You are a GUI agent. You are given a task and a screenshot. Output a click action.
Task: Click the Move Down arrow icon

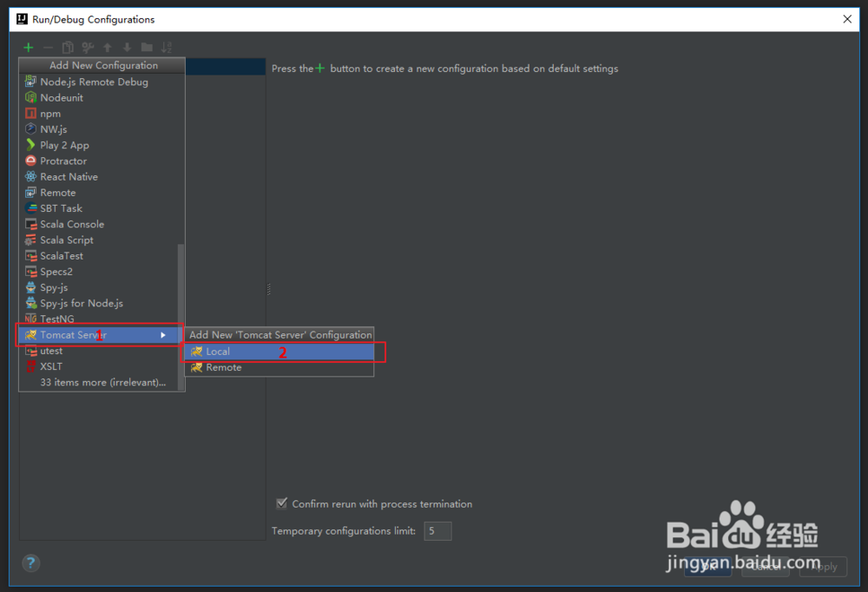tap(127, 48)
